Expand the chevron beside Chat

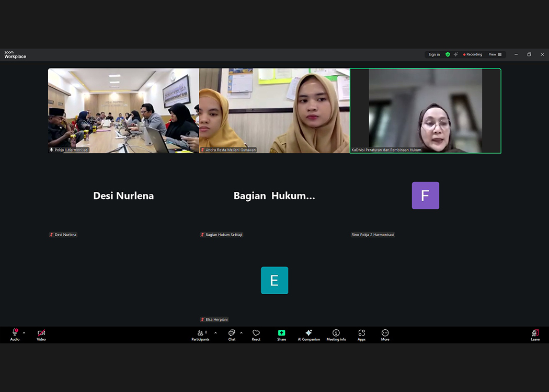tap(241, 333)
